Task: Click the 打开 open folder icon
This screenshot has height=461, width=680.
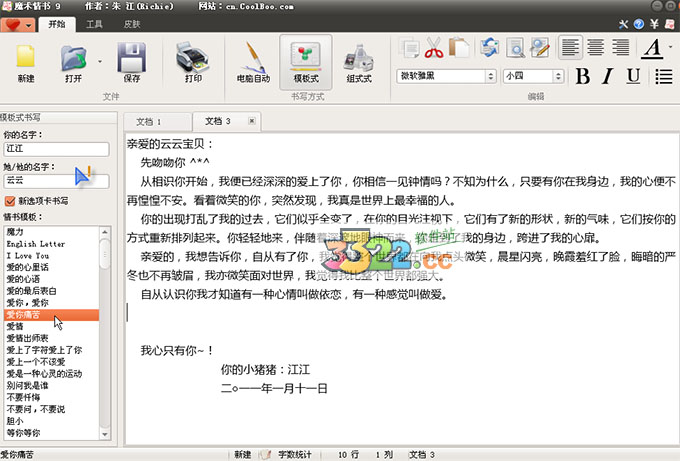Action: coord(73,58)
